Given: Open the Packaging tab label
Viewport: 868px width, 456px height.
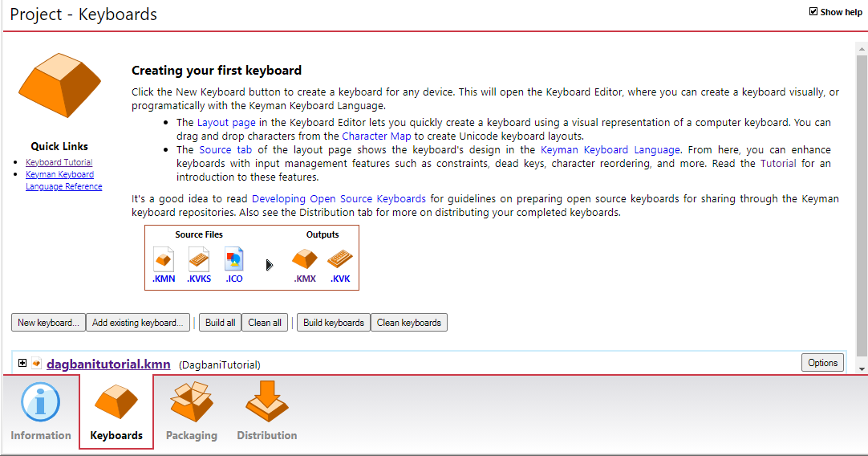Looking at the screenshot, I should [192, 435].
